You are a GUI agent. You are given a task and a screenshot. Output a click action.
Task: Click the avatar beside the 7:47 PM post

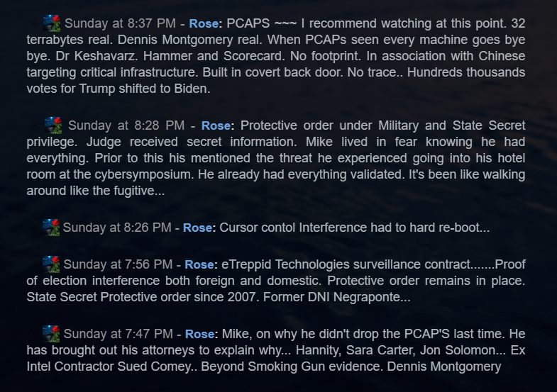point(50,333)
